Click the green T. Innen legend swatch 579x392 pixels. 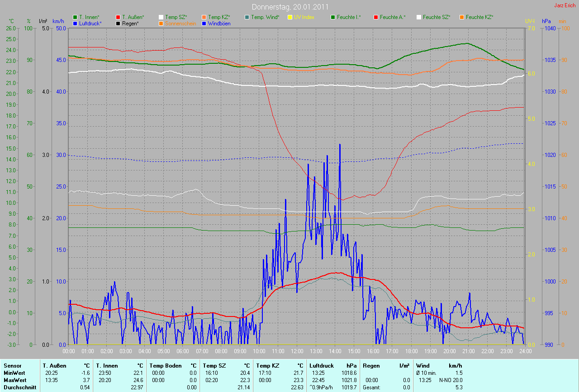tap(75, 17)
